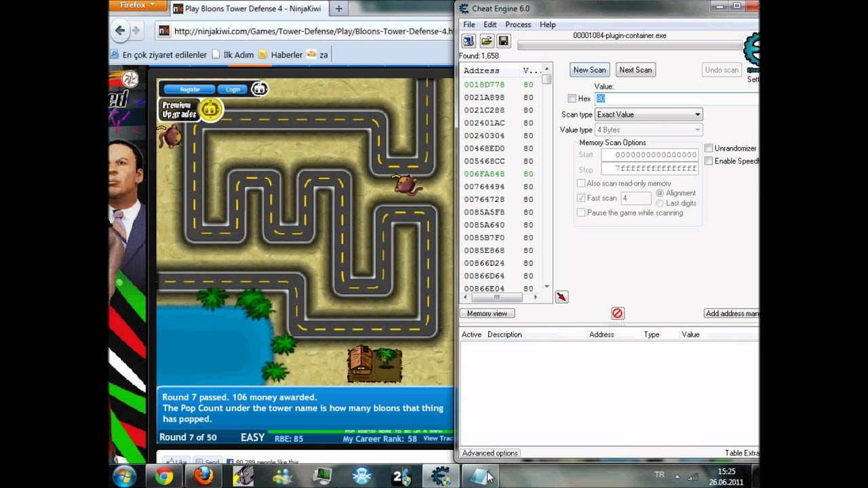This screenshot has width=868, height=488.
Task: Click the Fast scan alignment number field
Action: point(636,199)
